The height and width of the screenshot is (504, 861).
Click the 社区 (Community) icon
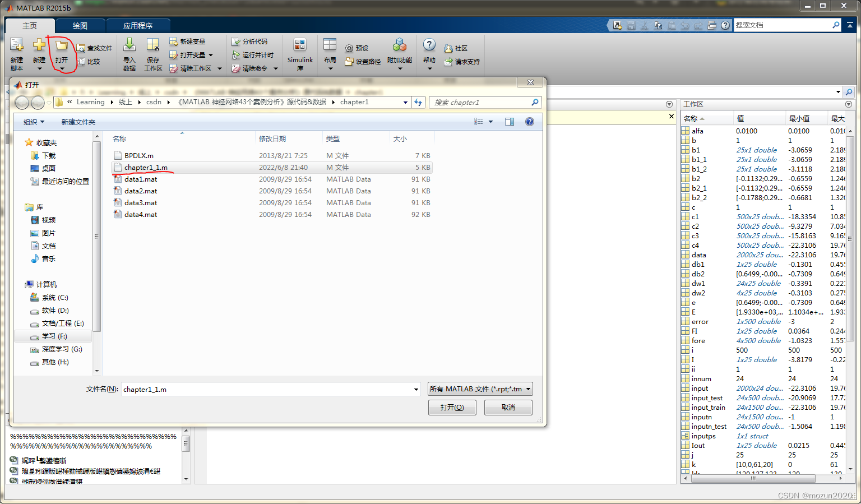coord(448,48)
